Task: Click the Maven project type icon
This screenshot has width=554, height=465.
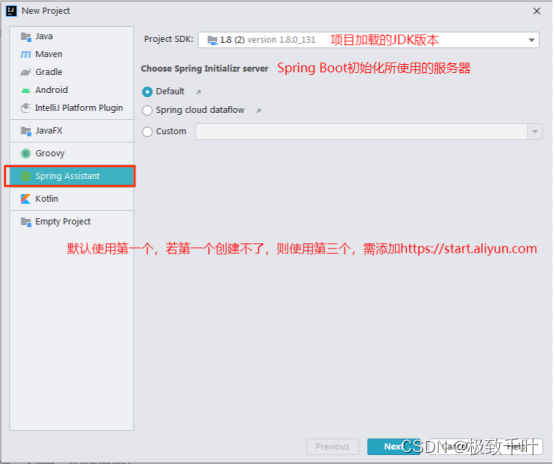Action: pos(25,54)
